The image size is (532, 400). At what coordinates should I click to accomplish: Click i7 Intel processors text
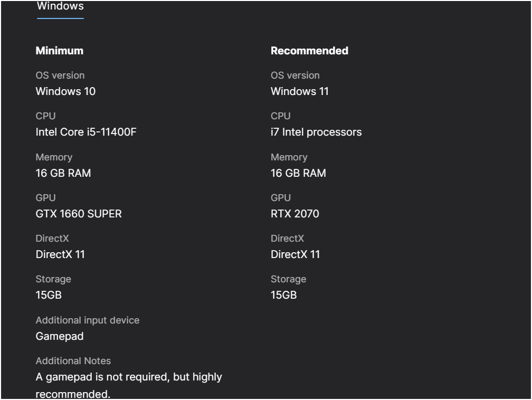point(316,132)
